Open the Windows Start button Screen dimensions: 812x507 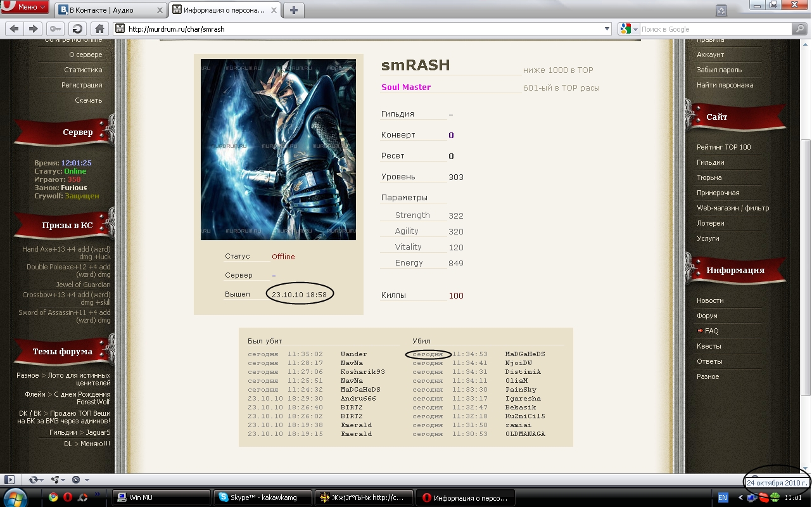(15, 497)
